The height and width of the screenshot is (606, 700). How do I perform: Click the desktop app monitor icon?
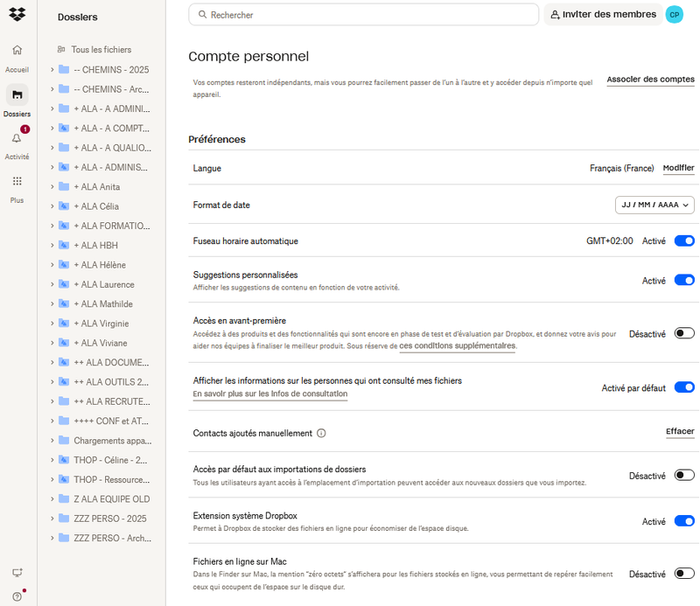pos(17,573)
